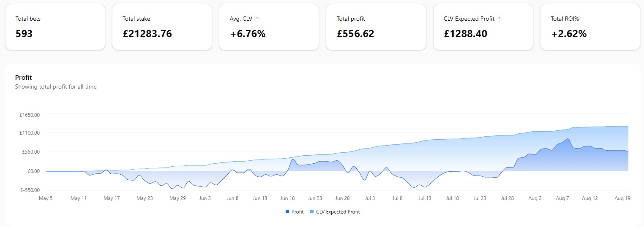Click the Jul 13 x-axis date

(425, 198)
